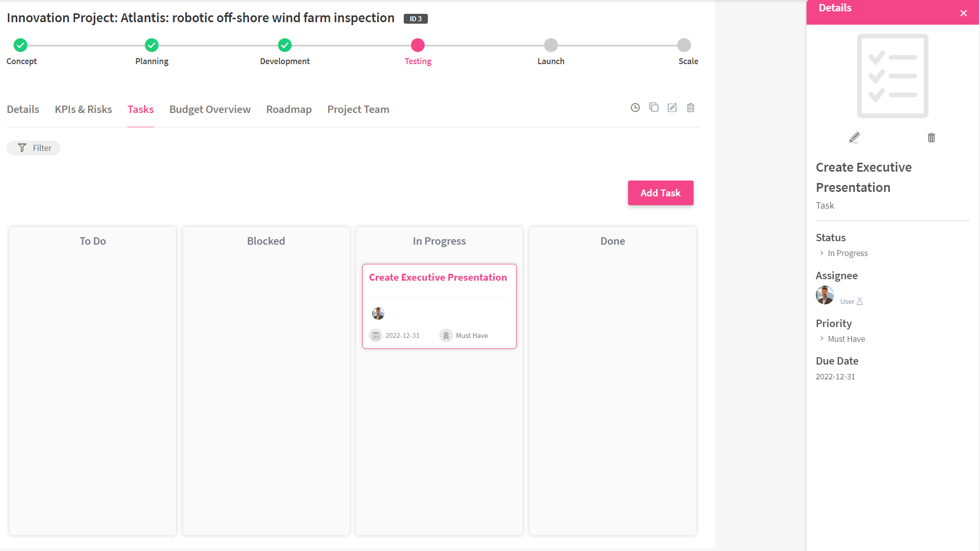
Task: Click trash icon in Details panel
Action: (x=931, y=138)
